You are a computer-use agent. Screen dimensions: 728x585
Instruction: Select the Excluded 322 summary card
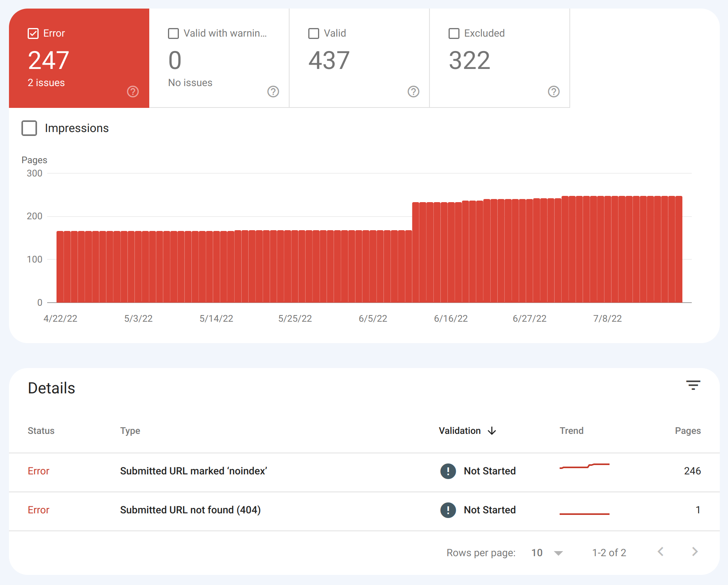point(500,58)
